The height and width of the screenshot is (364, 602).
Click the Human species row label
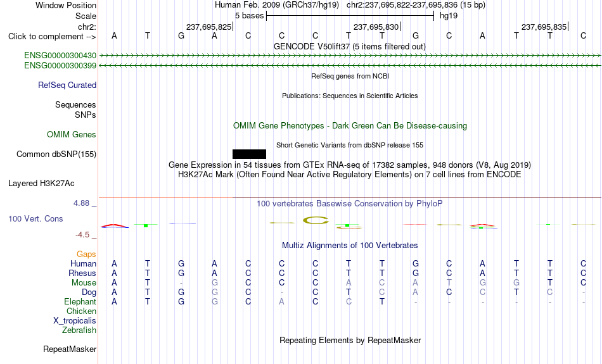tap(83, 264)
